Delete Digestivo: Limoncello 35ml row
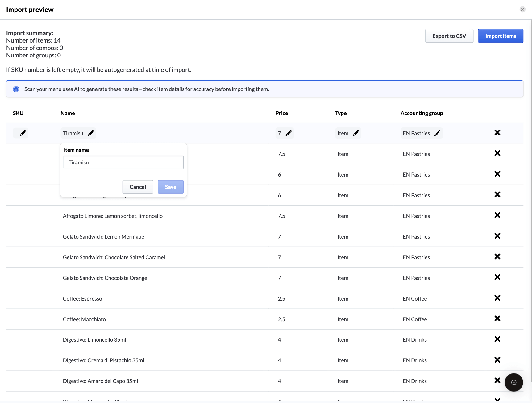Screen dimensions: 532x403 [497, 339]
